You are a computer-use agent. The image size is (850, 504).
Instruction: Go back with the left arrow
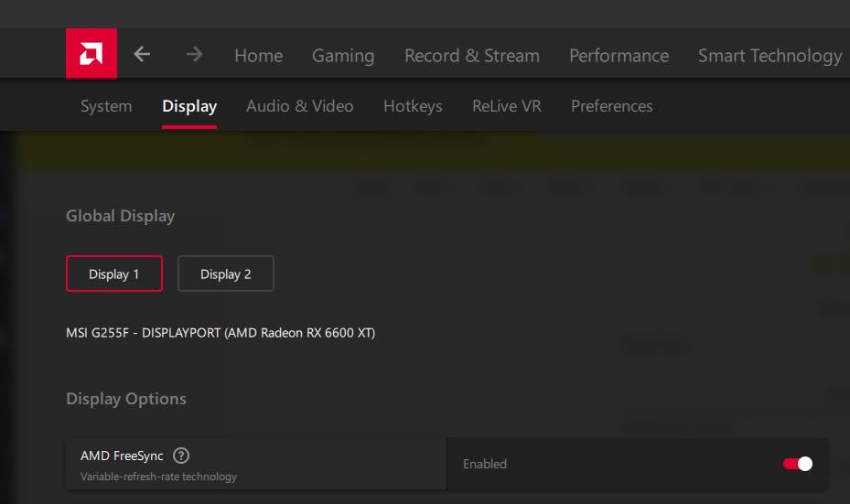142,55
